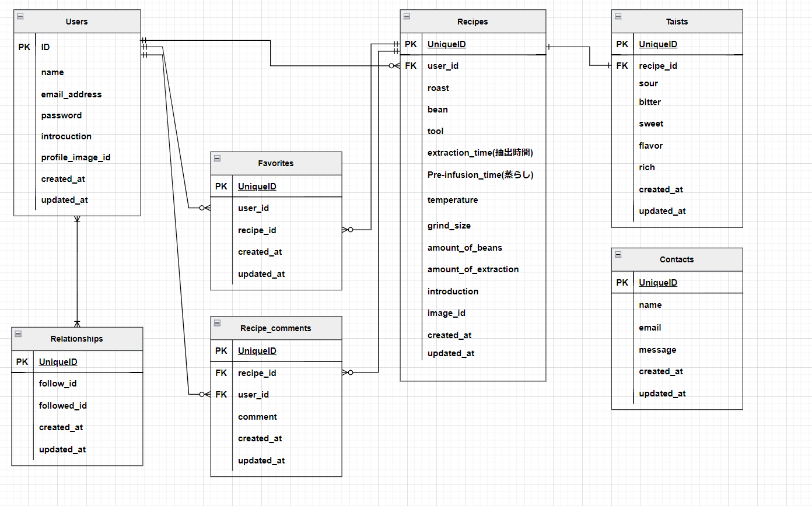Select the temperature field in Recipes

453,199
